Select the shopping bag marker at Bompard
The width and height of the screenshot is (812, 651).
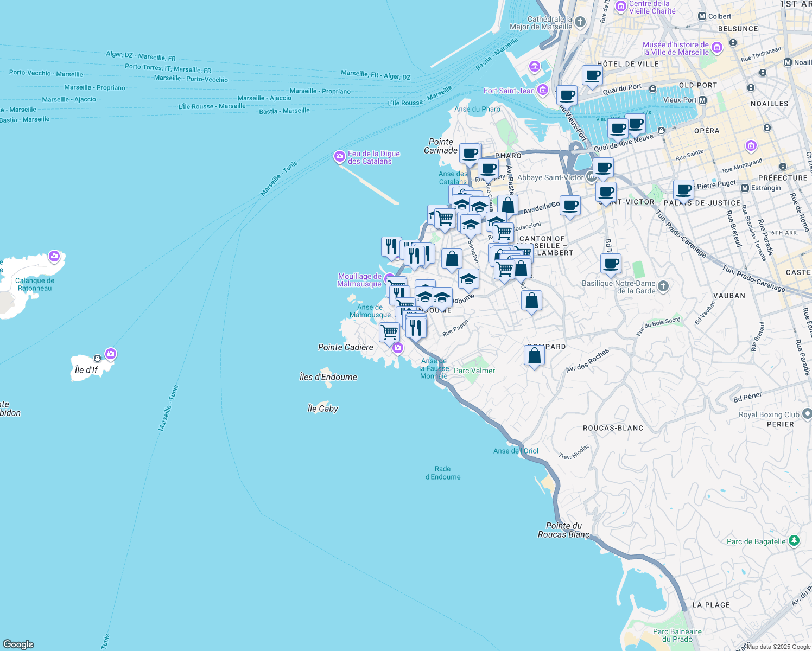click(535, 356)
